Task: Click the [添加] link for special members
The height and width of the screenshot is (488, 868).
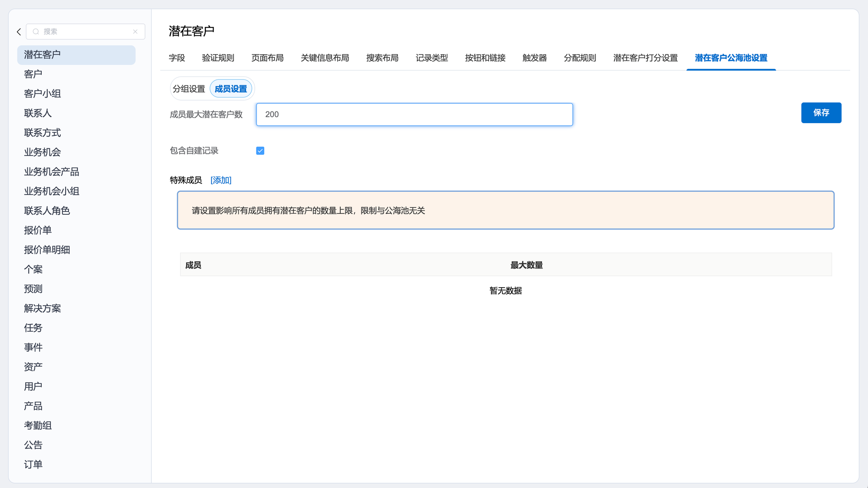Action: (x=221, y=180)
